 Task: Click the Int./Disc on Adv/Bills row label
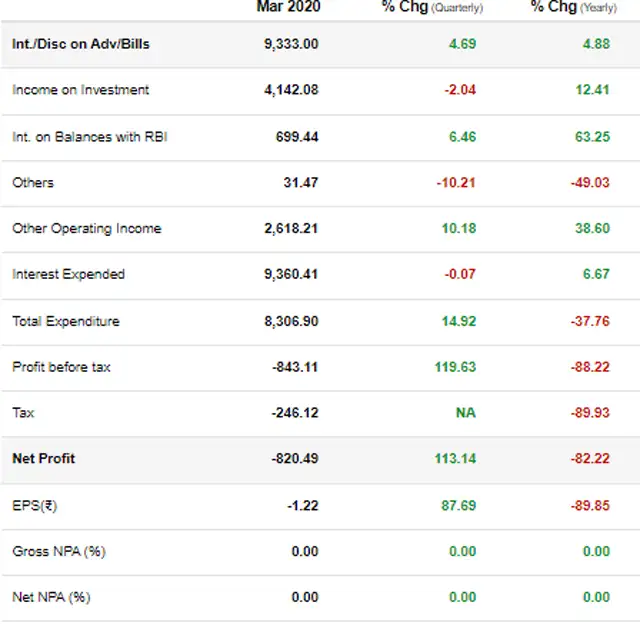[81, 44]
